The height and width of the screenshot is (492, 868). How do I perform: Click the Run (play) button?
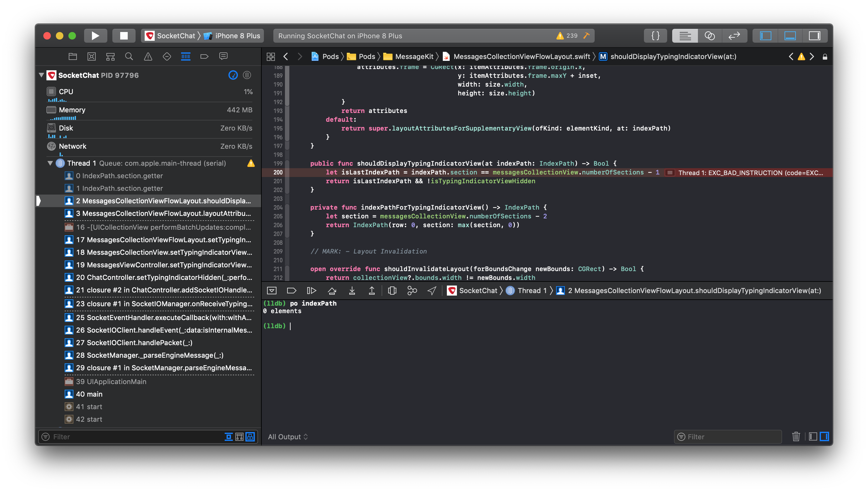(x=95, y=36)
